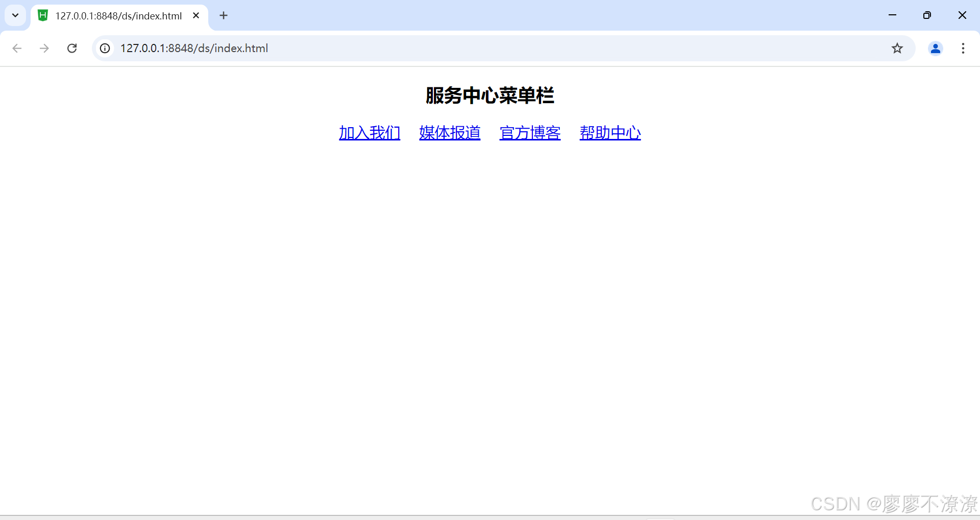Viewport: 980px width, 520px height.
Task: Go back with the back arrow
Action: 17,48
